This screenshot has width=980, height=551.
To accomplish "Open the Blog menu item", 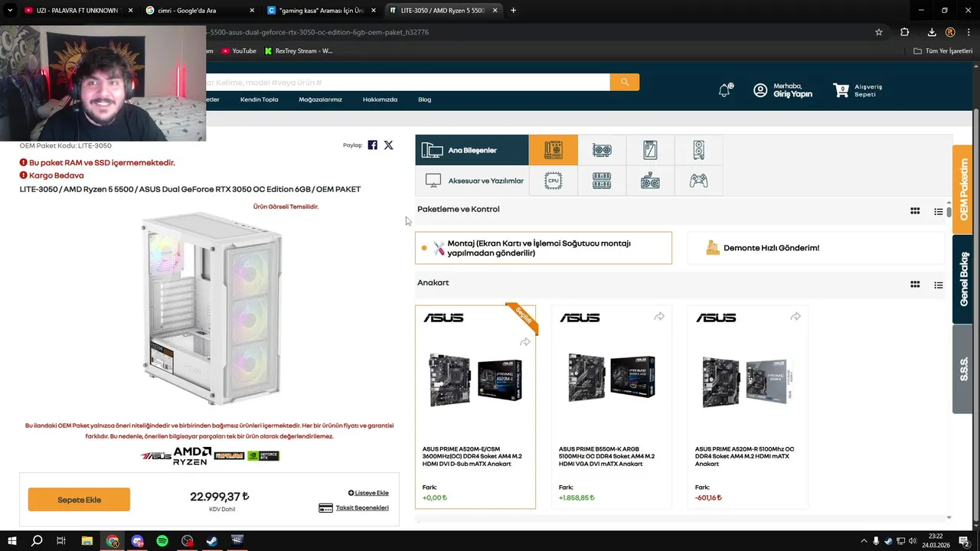I will click(424, 99).
